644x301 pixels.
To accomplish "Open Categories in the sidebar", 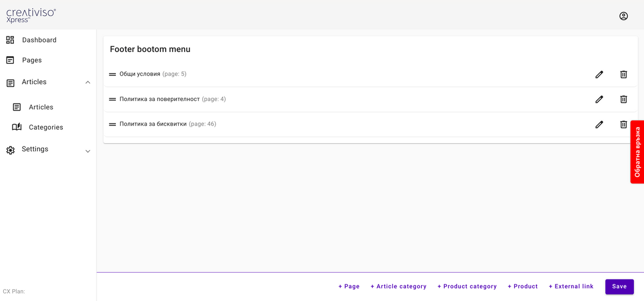I will coord(46,127).
